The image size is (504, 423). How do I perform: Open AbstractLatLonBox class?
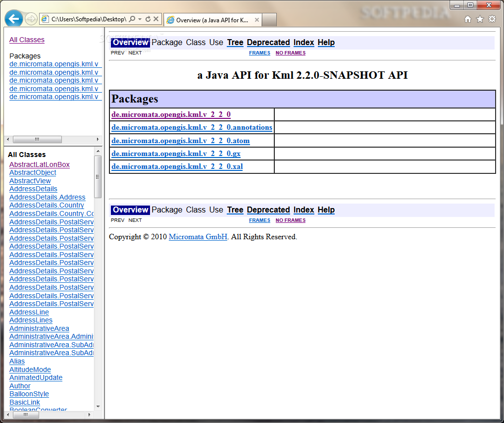(x=40, y=164)
